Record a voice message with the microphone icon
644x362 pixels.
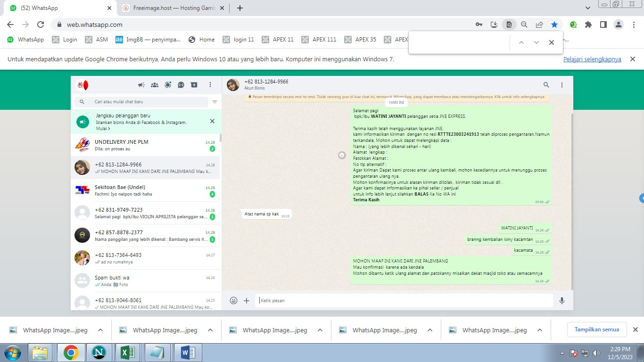click(562, 300)
